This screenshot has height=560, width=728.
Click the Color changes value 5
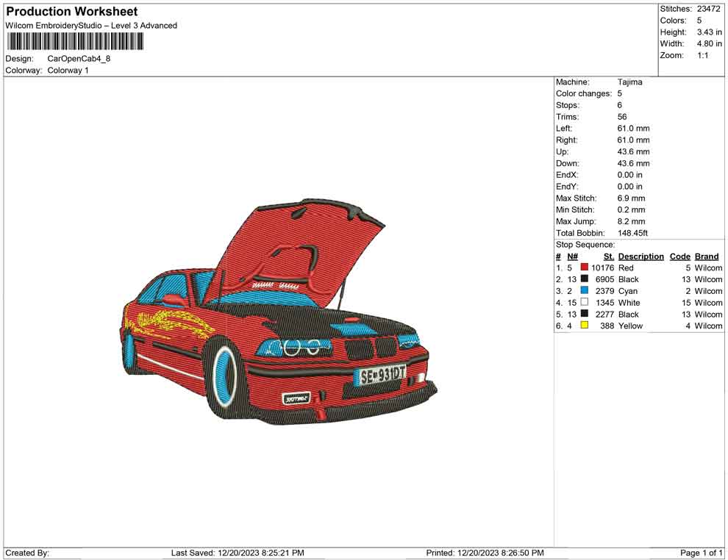(x=620, y=94)
